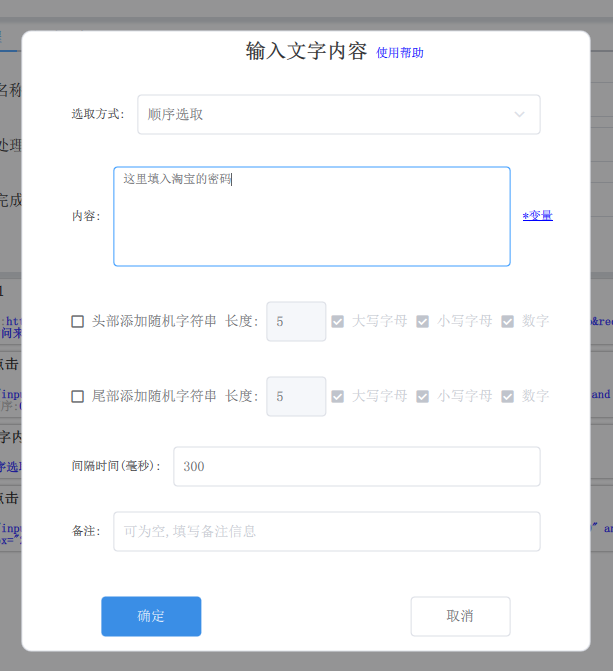Click the 间隔时间(毫秒) field showing 300
This screenshot has width=613, height=671.
[357, 466]
